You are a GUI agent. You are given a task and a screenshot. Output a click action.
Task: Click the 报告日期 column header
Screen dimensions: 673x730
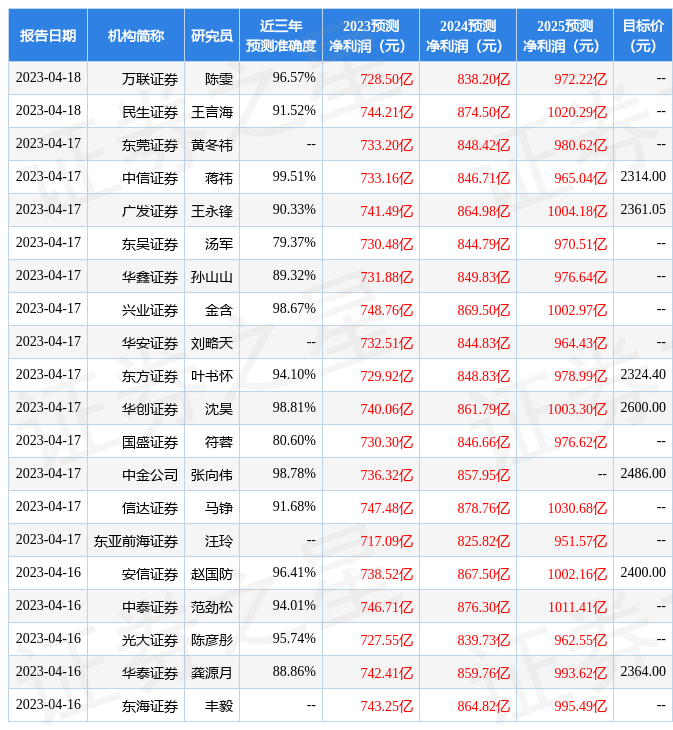(48, 35)
